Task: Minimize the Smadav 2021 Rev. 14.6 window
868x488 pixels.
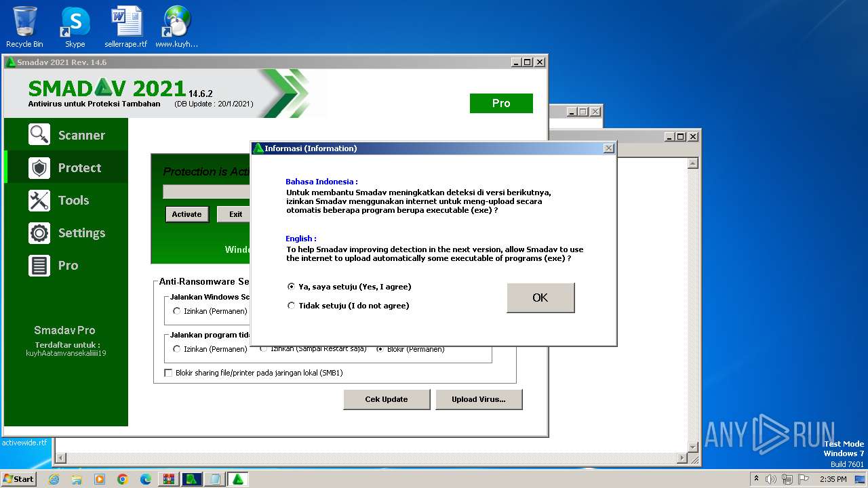Action: point(517,62)
